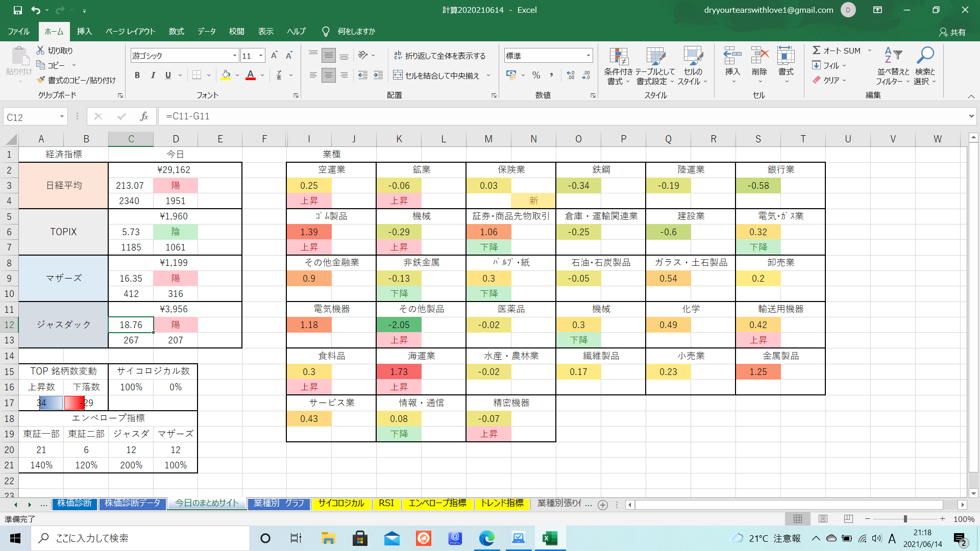Open Find and Select magnifier icon
Screen dimensions: 980x551
[x=924, y=55]
